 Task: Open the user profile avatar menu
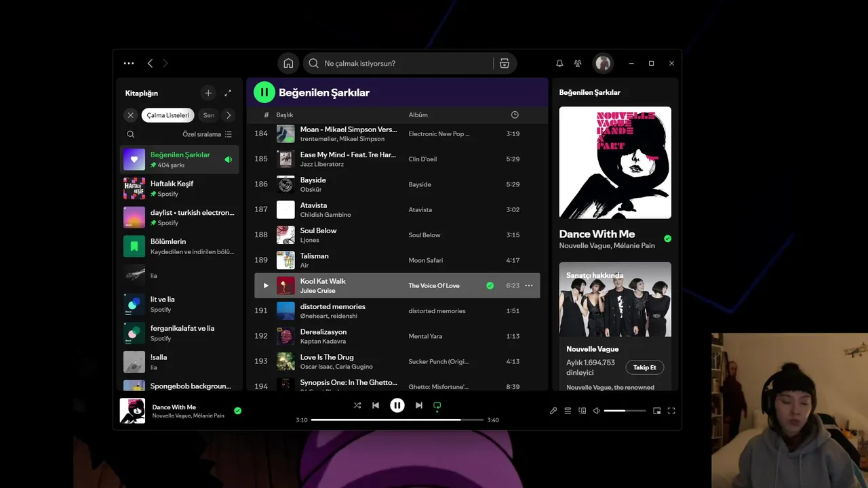click(603, 63)
